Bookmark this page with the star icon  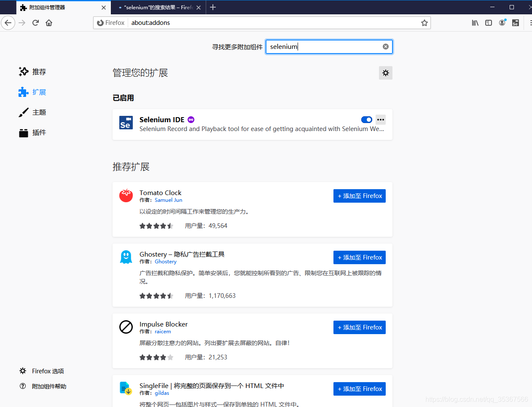coord(425,23)
